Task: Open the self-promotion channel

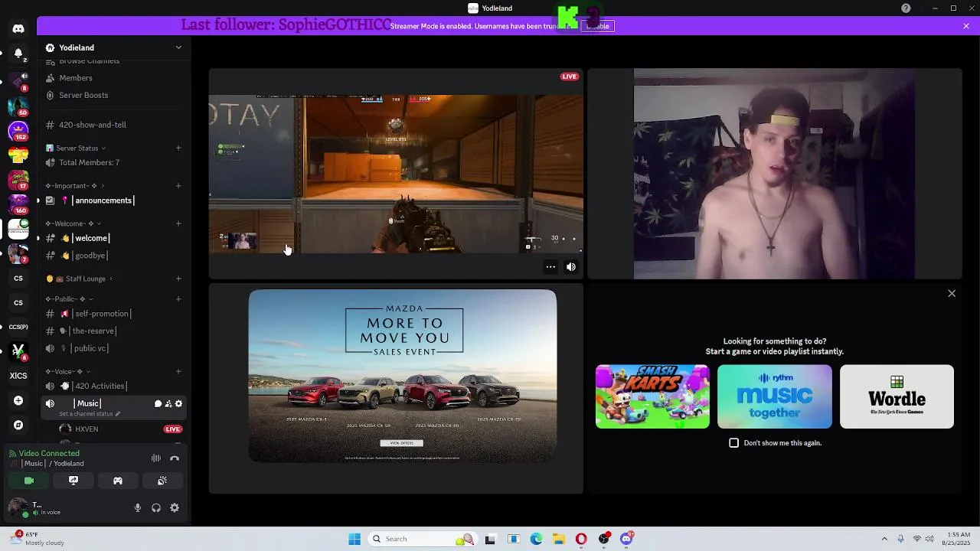Action: (113, 314)
